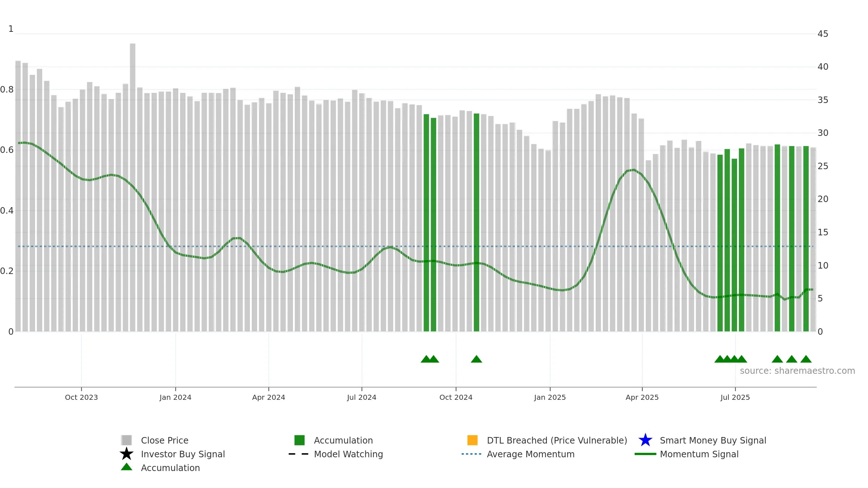Click the green accumulation bar near Nov 2024
The image size is (868, 488).
pos(476,222)
